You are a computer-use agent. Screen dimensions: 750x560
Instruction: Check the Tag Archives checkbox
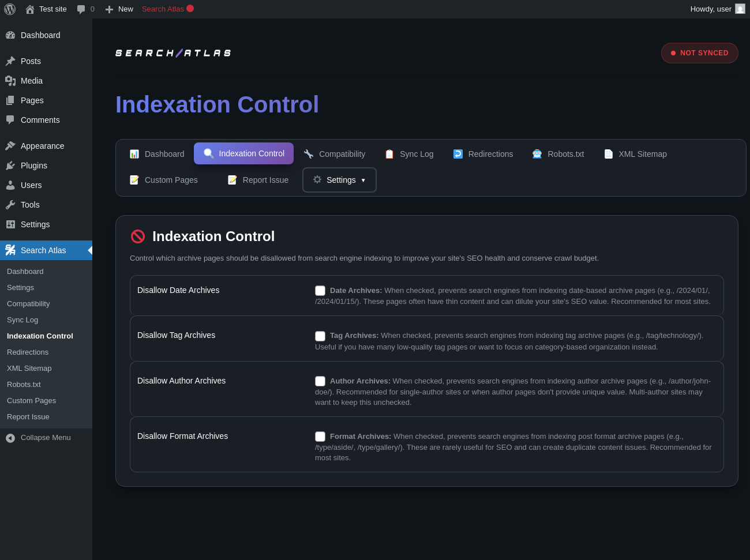[320, 336]
